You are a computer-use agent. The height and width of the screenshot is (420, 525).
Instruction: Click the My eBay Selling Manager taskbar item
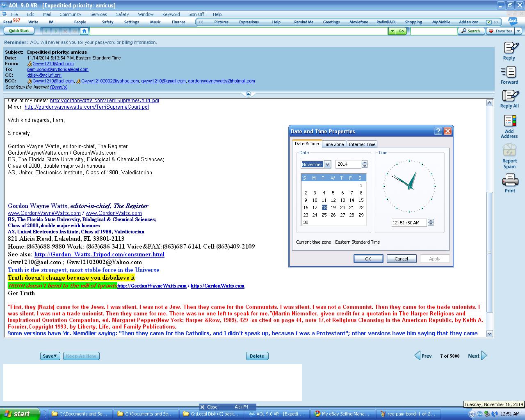pos(342,414)
